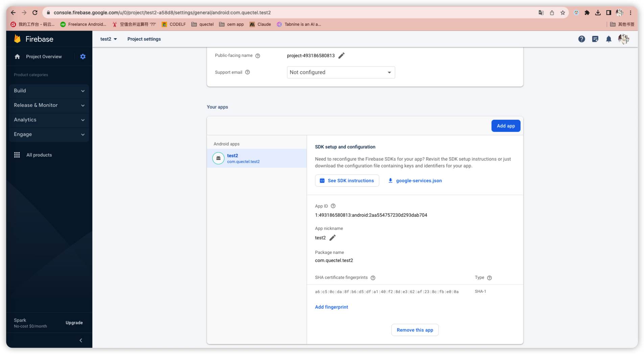Open the test2 project selector dropdown
This screenshot has height=354, width=644.
[109, 39]
